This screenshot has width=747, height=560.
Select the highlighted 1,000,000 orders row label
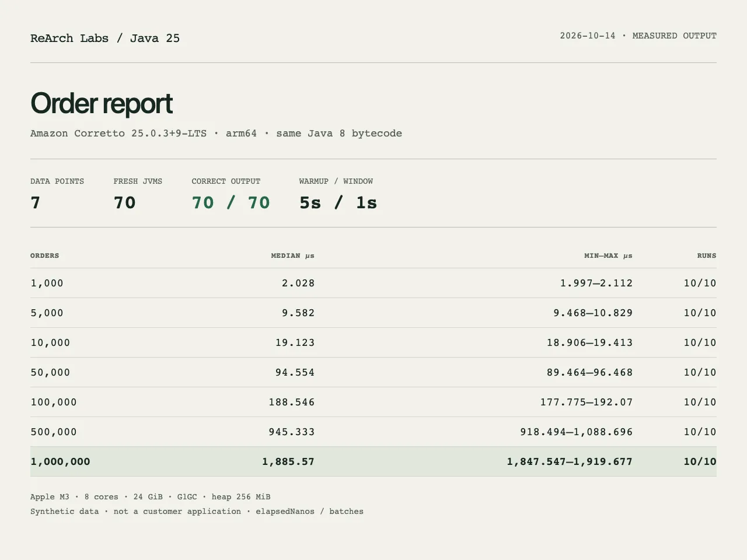pos(61,462)
